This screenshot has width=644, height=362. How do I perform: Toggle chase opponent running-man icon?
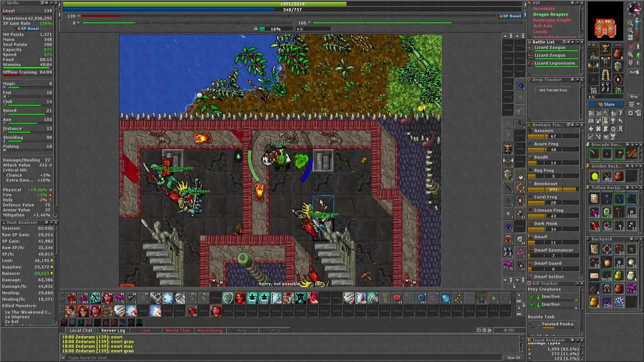[638, 54]
